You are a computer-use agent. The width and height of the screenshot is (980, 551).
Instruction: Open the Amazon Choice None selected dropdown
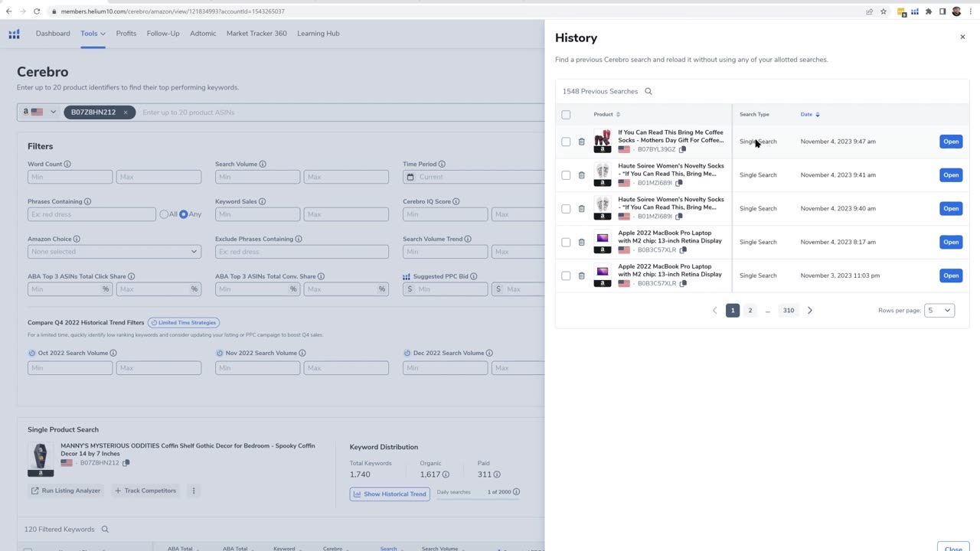pos(114,251)
